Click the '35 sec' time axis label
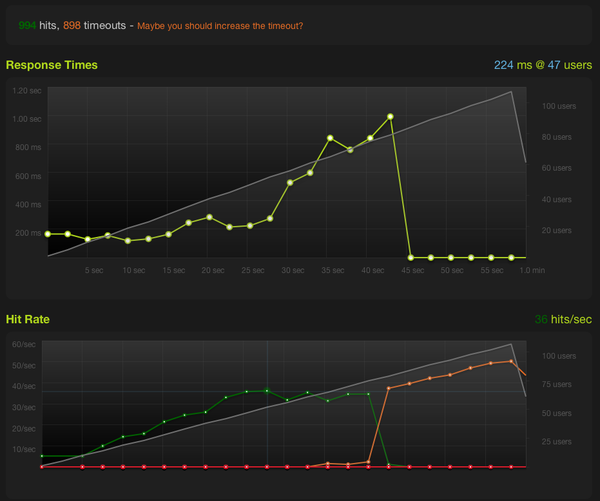This screenshot has height=501, width=600. [333, 270]
